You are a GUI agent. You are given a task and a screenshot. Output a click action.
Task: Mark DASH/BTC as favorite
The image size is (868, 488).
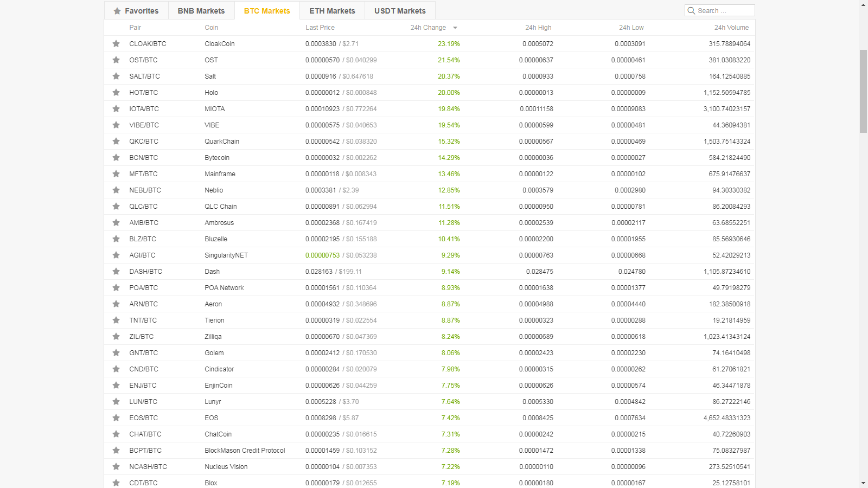(116, 272)
